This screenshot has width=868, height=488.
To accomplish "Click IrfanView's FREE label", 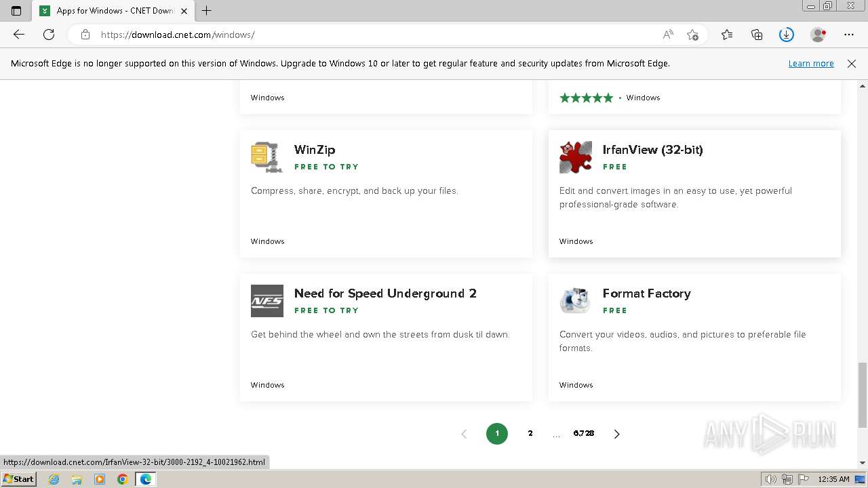I will click(614, 167).
